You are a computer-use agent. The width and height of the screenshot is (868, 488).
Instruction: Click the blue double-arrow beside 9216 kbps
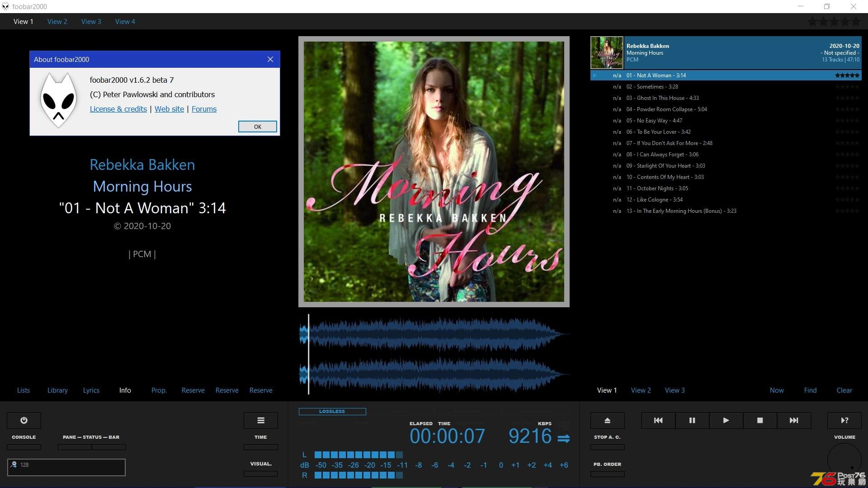point(564,438)
